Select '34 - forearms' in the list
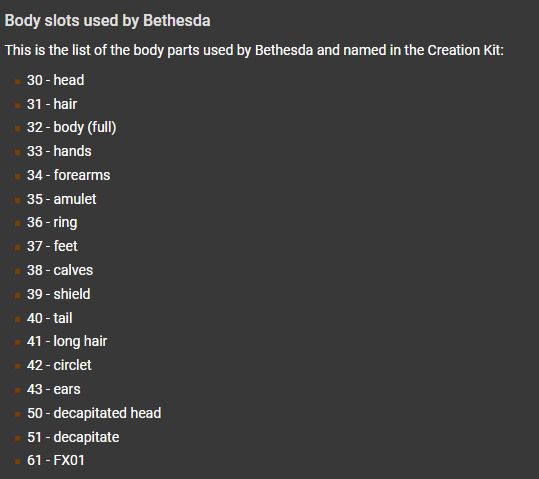The height and width of the screenshot is (479, 539). click(x=69, y=175)
